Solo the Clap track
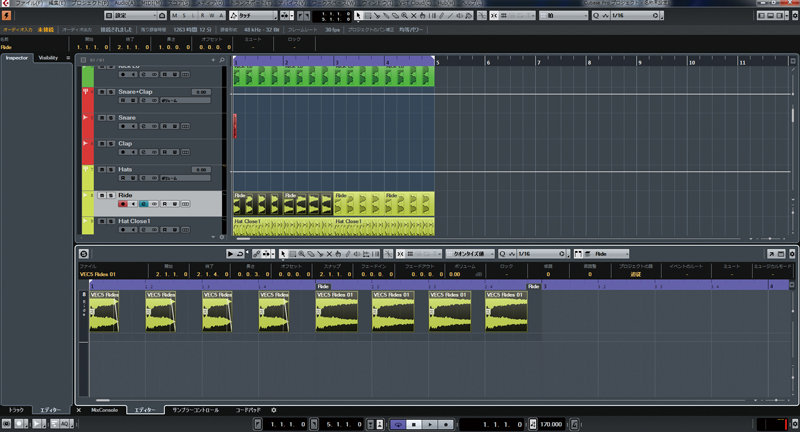This screenshot has height=432, width=800. point(110,143)
